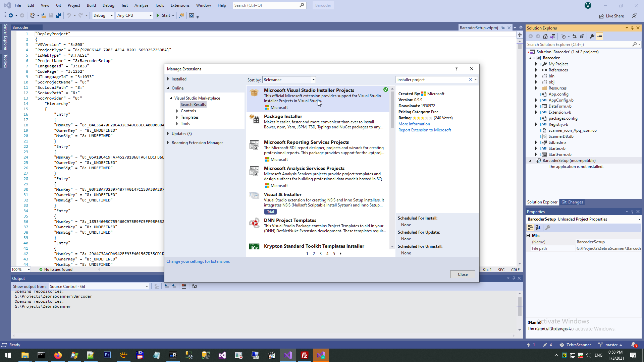Open More Information link for extension
This screenshot has width=644, height=362.
[414, 124]
